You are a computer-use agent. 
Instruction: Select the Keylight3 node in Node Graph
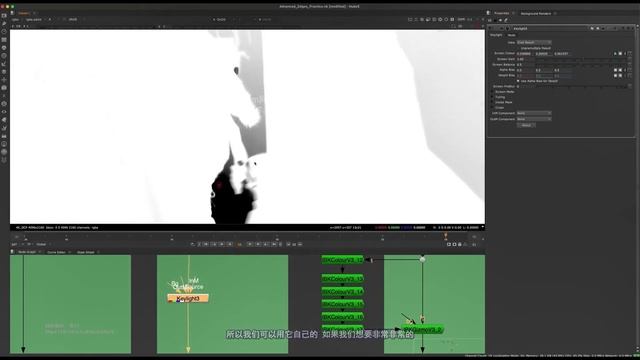[x=188, y=299]
